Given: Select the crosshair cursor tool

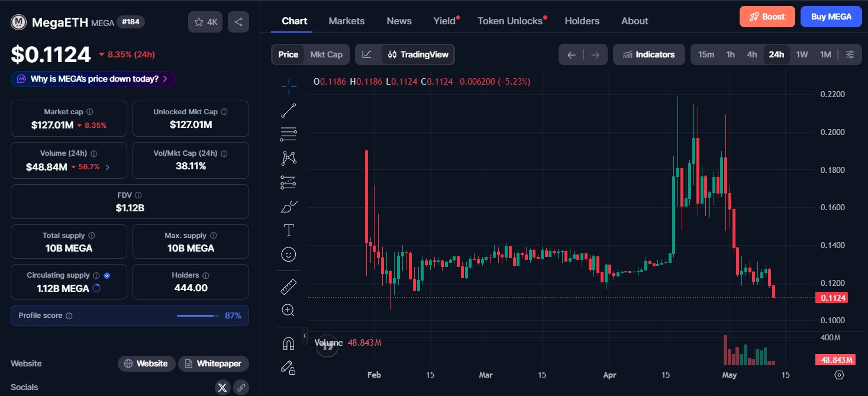Looking at the screenshot, I should tap(288, 86).
